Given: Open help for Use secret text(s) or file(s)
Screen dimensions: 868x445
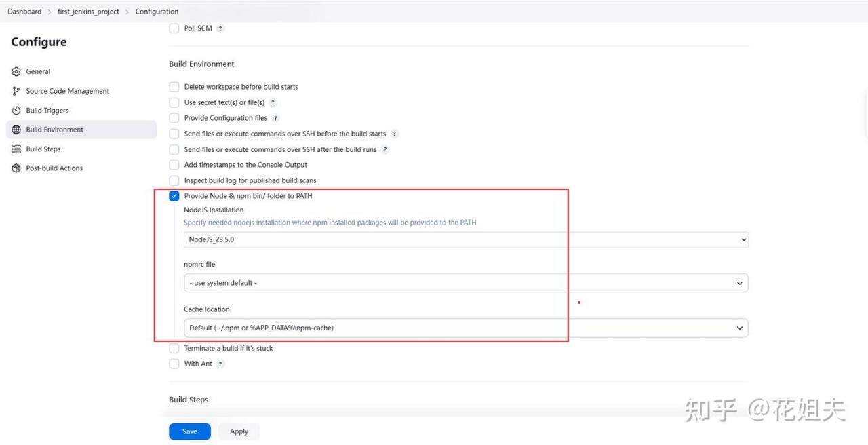Looking at the screenshot, I should tap(273, 102).
